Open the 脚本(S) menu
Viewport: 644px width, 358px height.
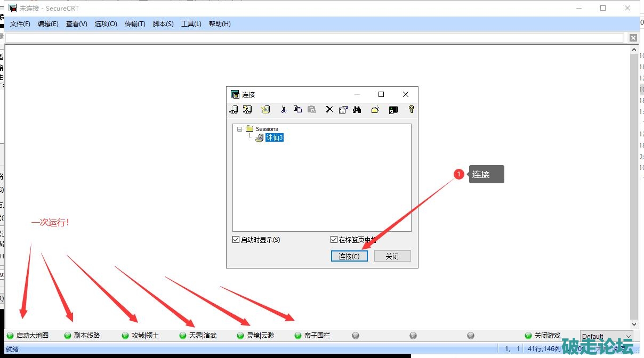pyautogui.click(x=163, y=24)
